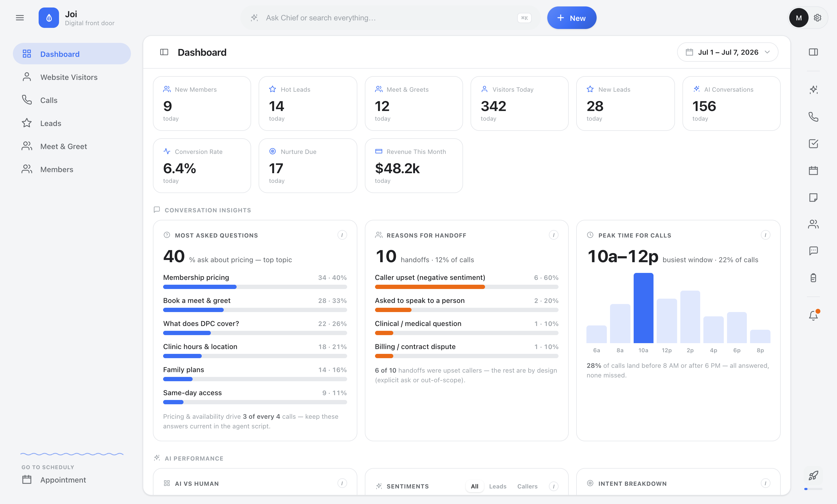837x504 pixels.
Task: Open Leads in sidebar
Action: tap(72, 123)
